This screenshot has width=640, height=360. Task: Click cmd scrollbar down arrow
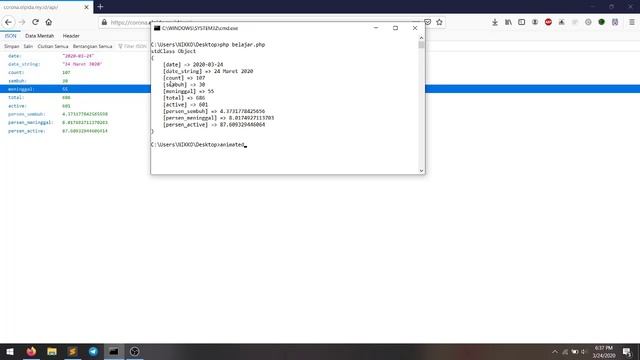pos(421,171)
